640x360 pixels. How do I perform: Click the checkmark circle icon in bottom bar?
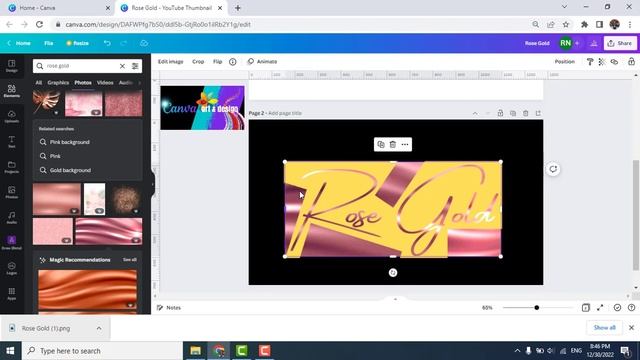point(617,308)
